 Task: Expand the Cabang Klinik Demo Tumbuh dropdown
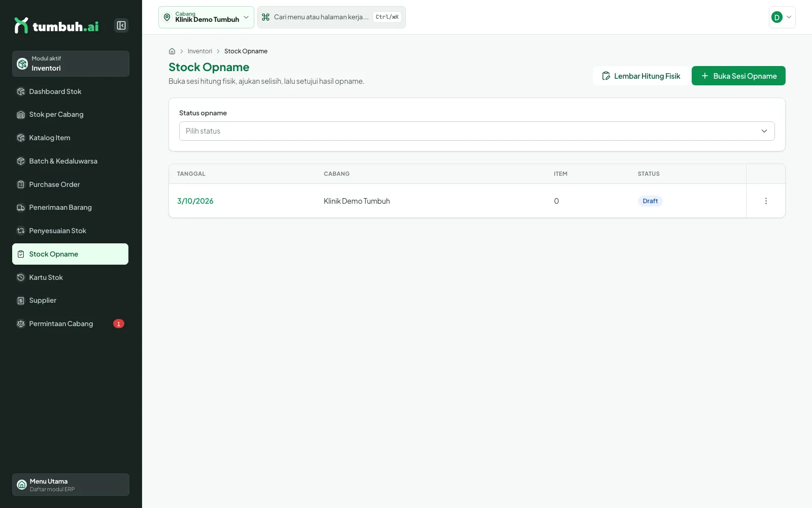(x=206, y=17)
